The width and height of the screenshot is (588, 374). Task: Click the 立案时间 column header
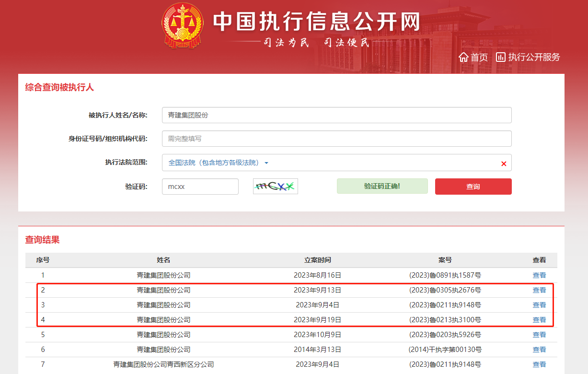tap(318, 260)
